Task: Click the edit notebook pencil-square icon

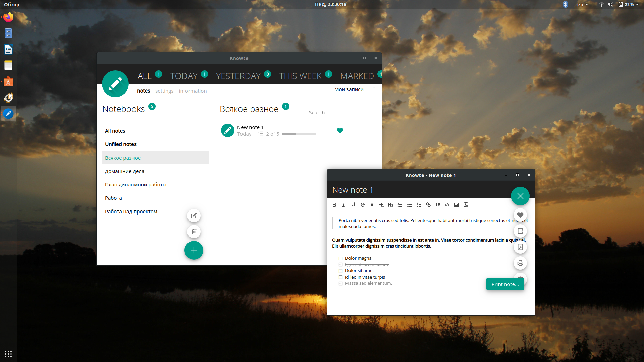Action: click(194, 216)
